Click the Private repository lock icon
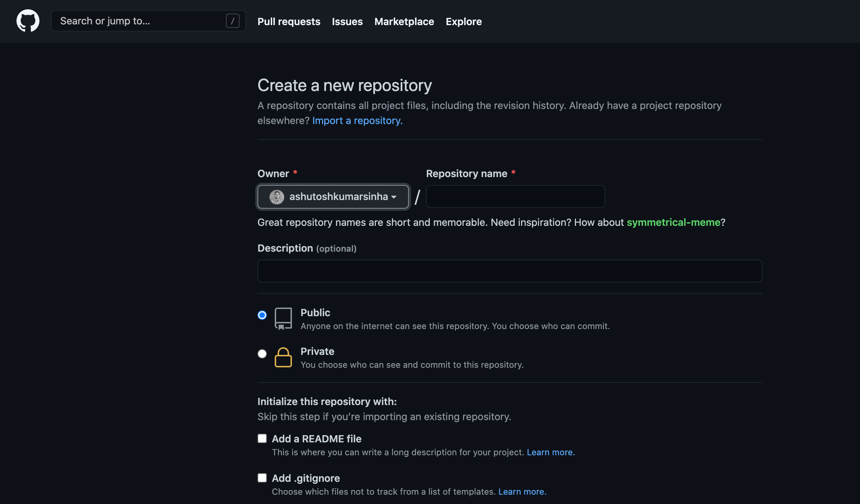The height and width of the screenshot is (504, 860). click(x=283, y=357)
